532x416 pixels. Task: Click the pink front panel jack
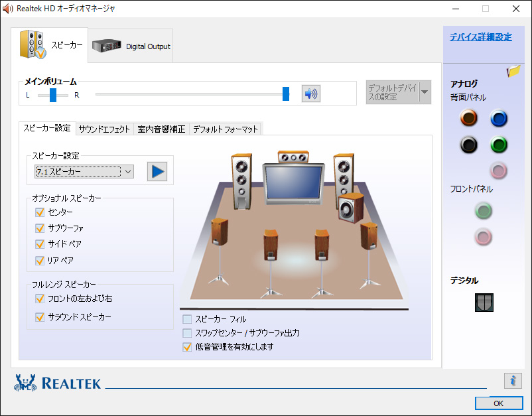click(x=484, y=237)
